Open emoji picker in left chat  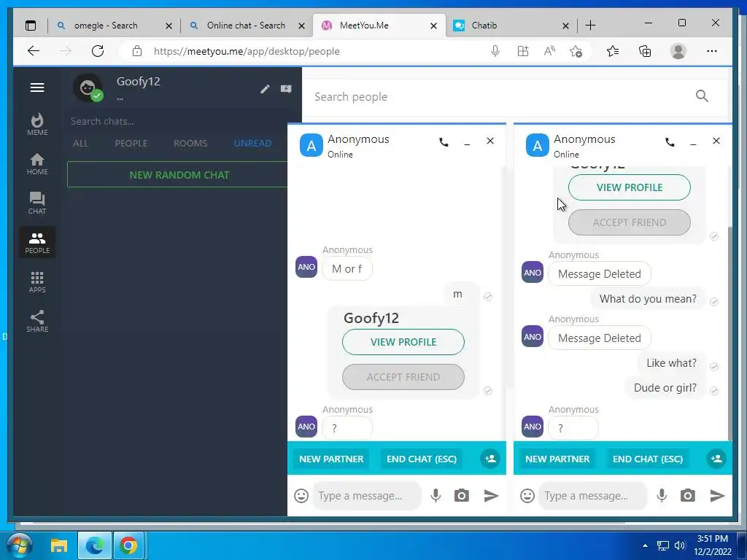(301, 496)
